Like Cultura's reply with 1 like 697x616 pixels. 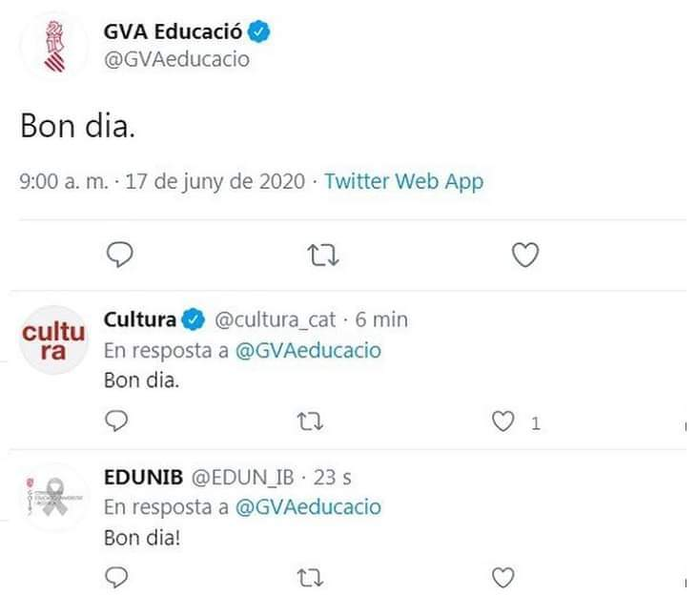point(503,421)
